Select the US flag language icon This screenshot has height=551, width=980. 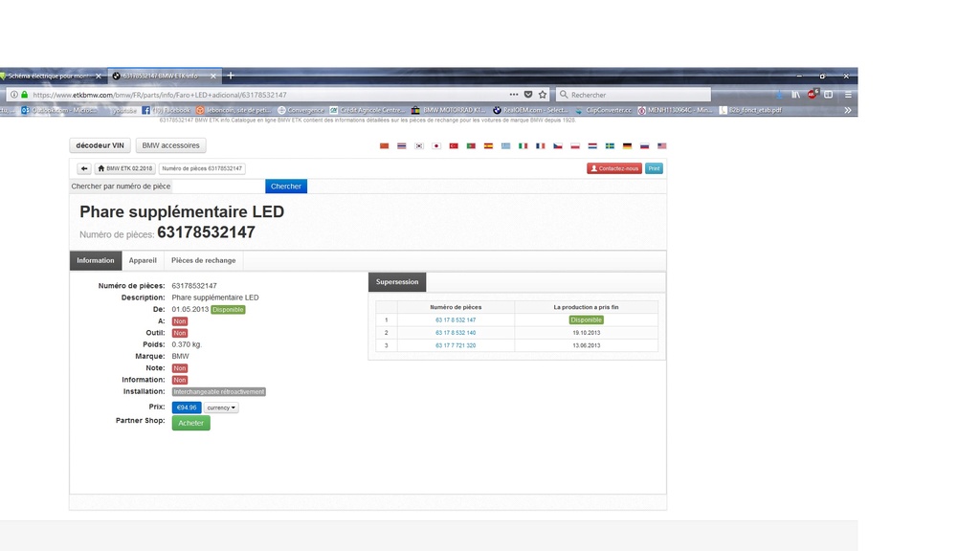[x=662, y=146]
